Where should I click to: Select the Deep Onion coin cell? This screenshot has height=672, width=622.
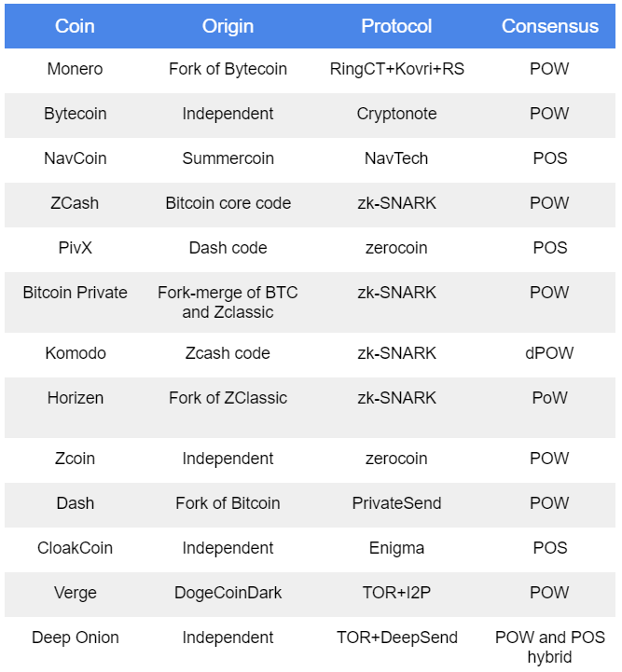(x=75, y=638)
